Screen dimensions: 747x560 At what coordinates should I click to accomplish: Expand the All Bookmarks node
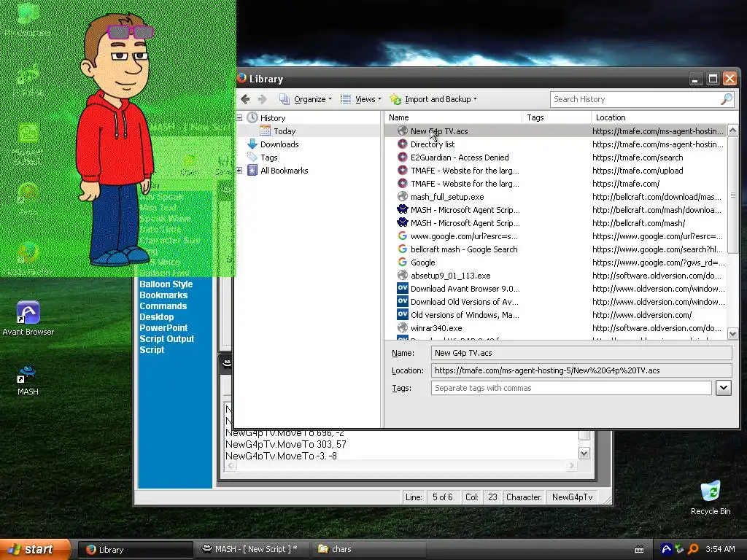[239, 170]
